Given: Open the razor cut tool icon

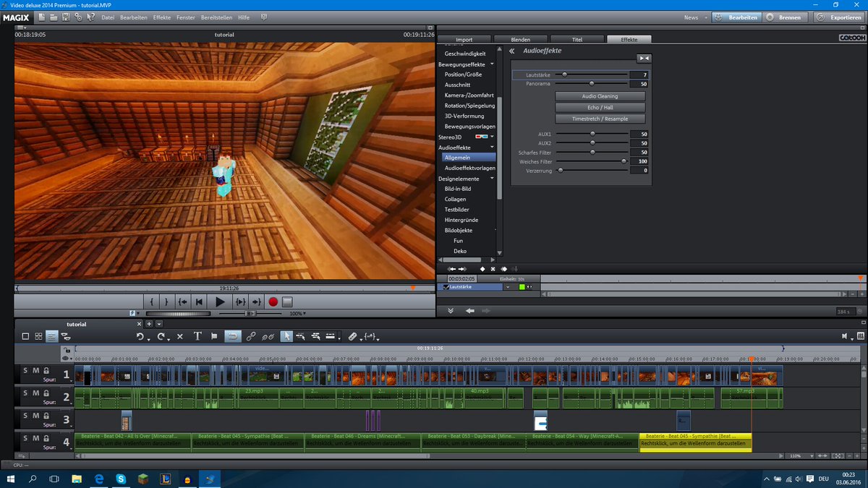Looking at the screenshot, I should [353, 336].
